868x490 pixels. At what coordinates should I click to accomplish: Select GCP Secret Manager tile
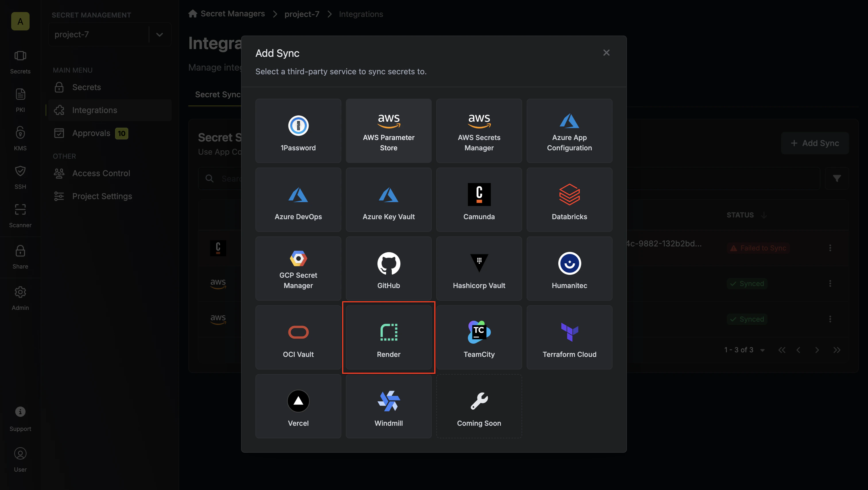298,269
